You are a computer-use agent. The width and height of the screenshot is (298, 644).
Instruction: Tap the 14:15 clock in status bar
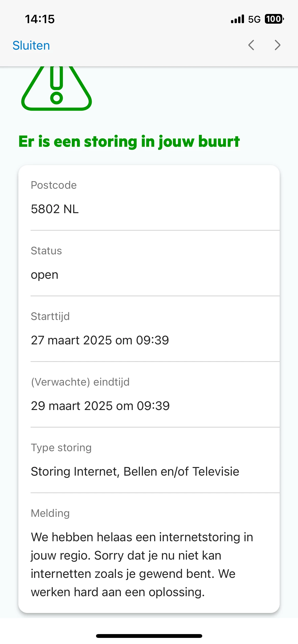tap(40, 19)
